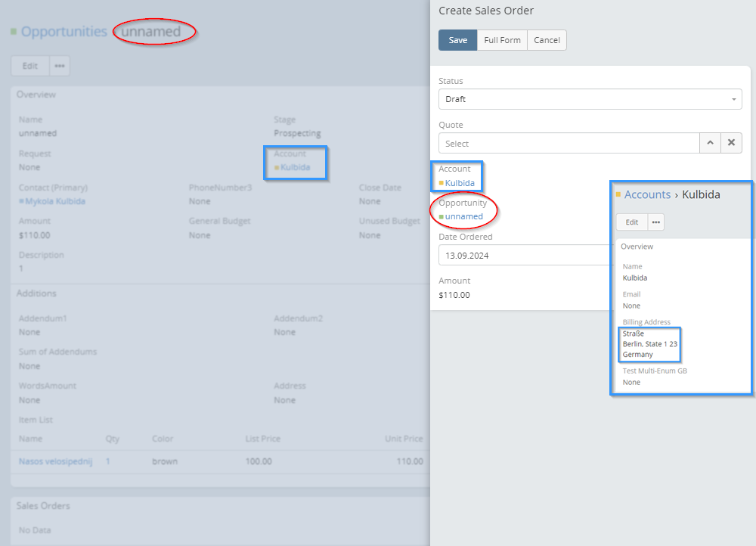Open the unnamed Opportunity link in the Sales Order form
The image size is (756, 546).
click(x=463, y=216)
